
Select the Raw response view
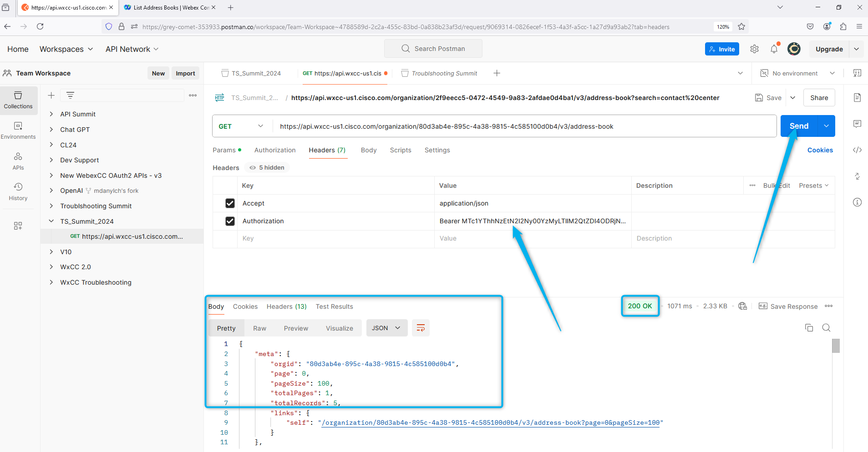[x=260, y=328]
